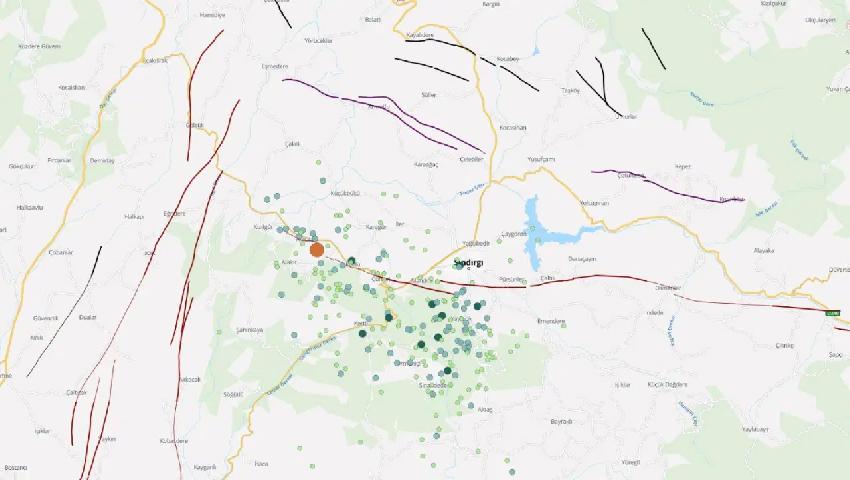Click the Demirtaş village label
The height and width of the screenshot is (480, 850).
101,161
